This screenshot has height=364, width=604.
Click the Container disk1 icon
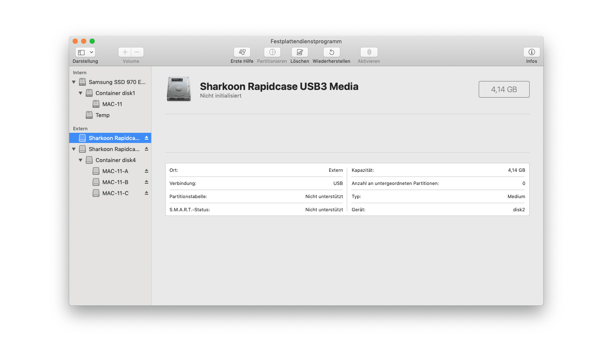pyautogui.click(x=89, y=93)
